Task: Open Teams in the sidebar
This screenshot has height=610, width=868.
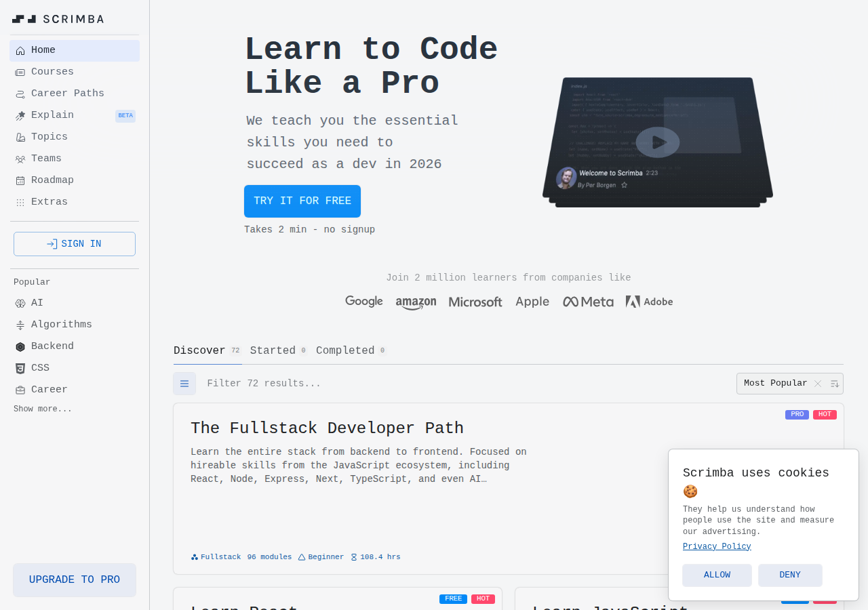Action: coord(75,159)
